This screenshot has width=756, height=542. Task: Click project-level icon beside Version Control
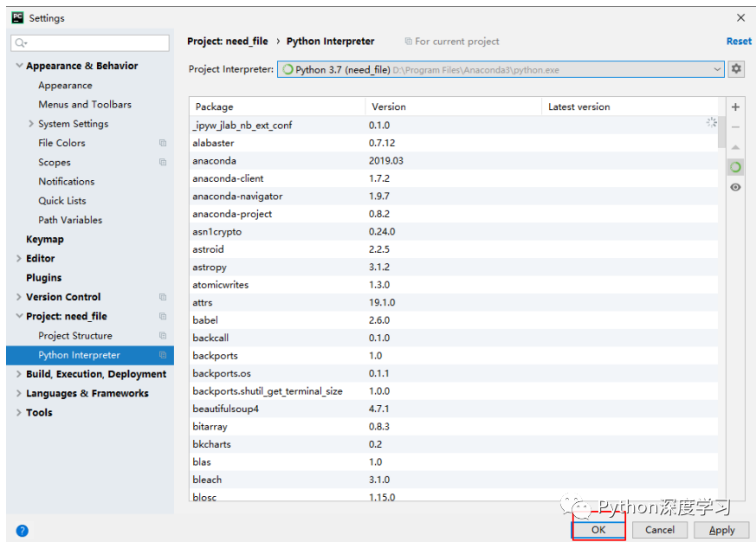163,297
